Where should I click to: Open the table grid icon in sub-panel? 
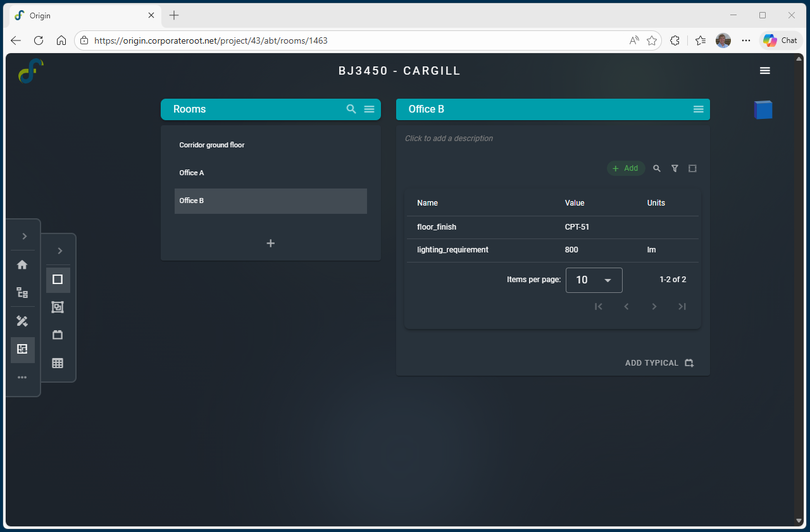click(58, 363)
